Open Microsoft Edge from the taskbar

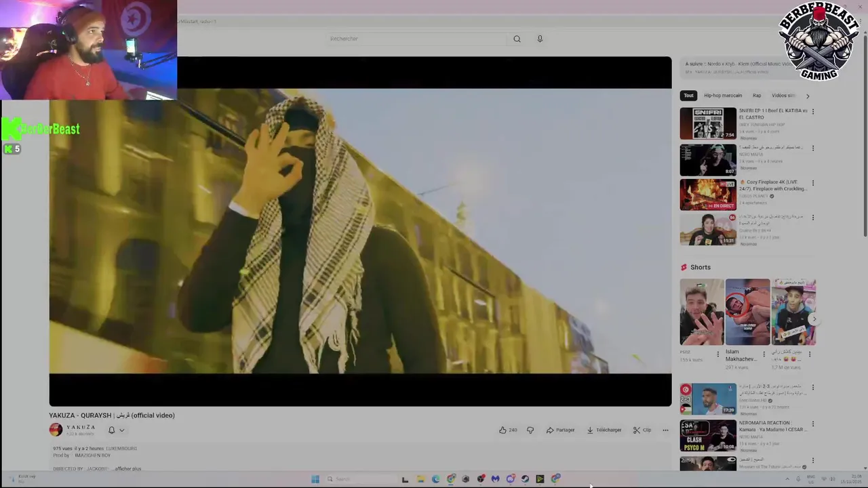[x=435, y=479]
